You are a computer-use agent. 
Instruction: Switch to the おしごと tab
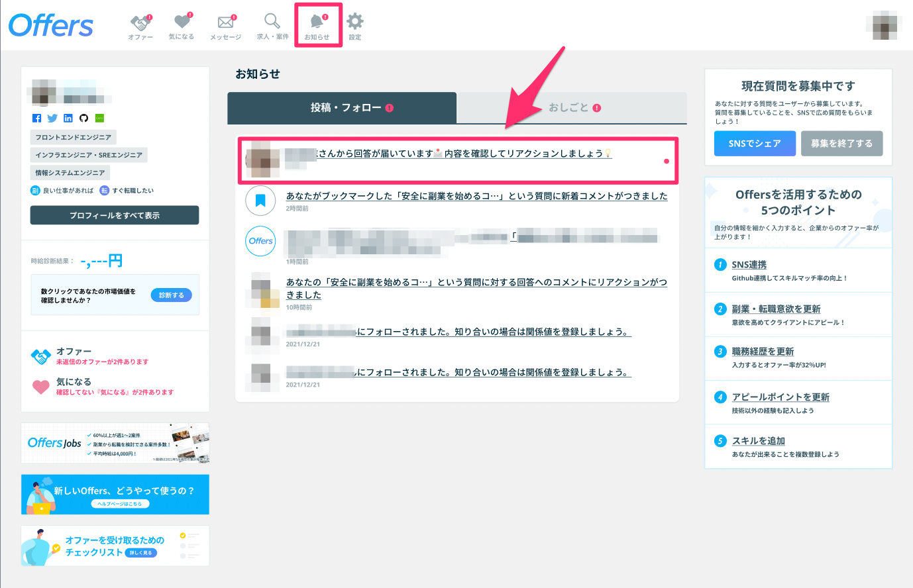tap(572, 108)
